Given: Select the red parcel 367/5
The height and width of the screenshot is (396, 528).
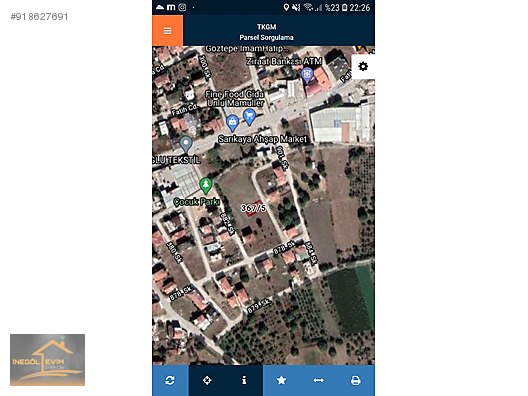Looking at the screenshot, I should (x=254, y=208).
